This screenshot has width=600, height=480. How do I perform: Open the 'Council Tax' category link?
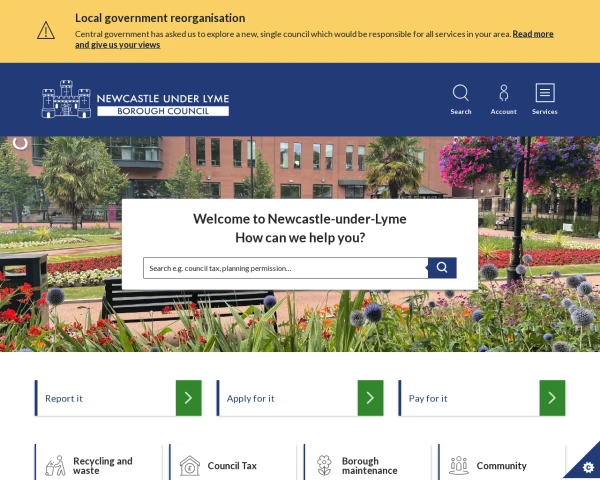(232, 466)
